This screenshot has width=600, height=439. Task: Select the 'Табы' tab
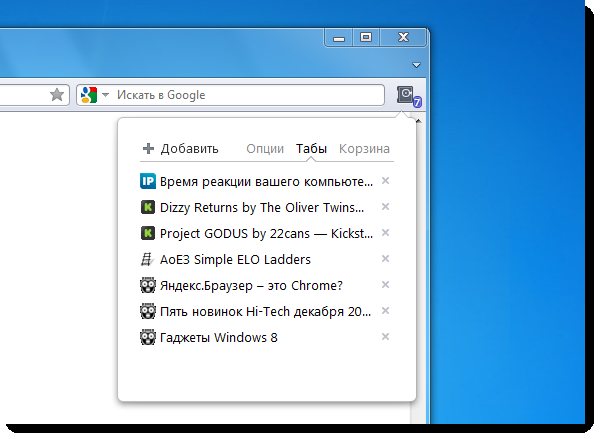(x=311, y=149)
